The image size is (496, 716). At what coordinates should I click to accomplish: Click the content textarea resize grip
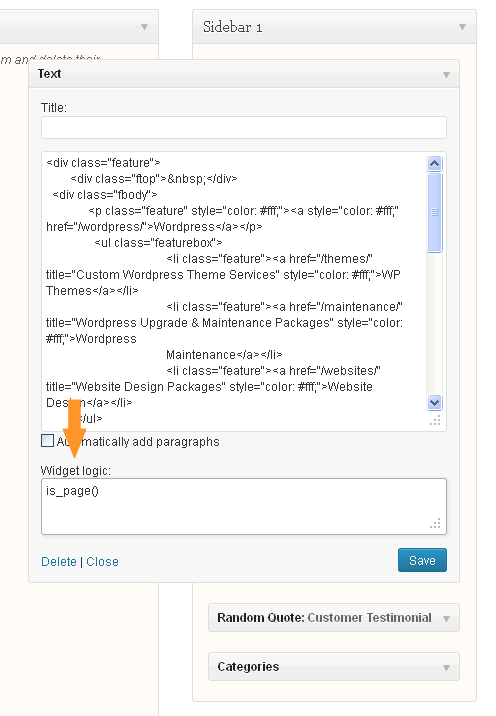[435, 421]
